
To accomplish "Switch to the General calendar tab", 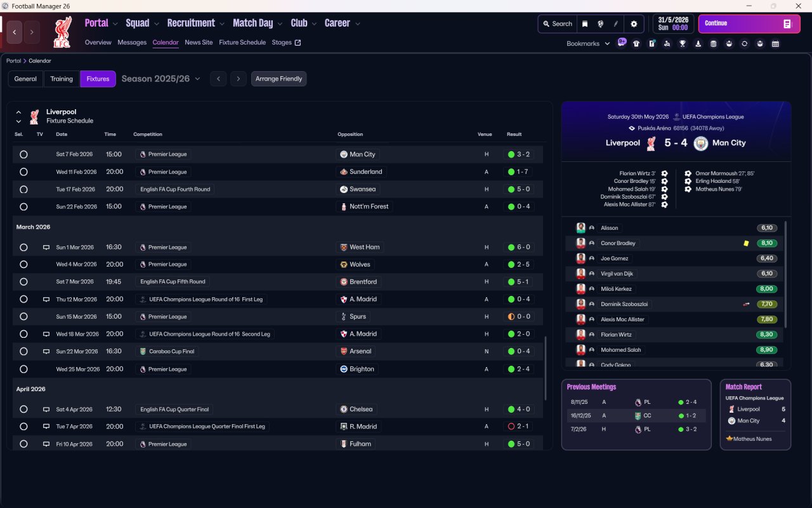I will click(x=25, y=79).
